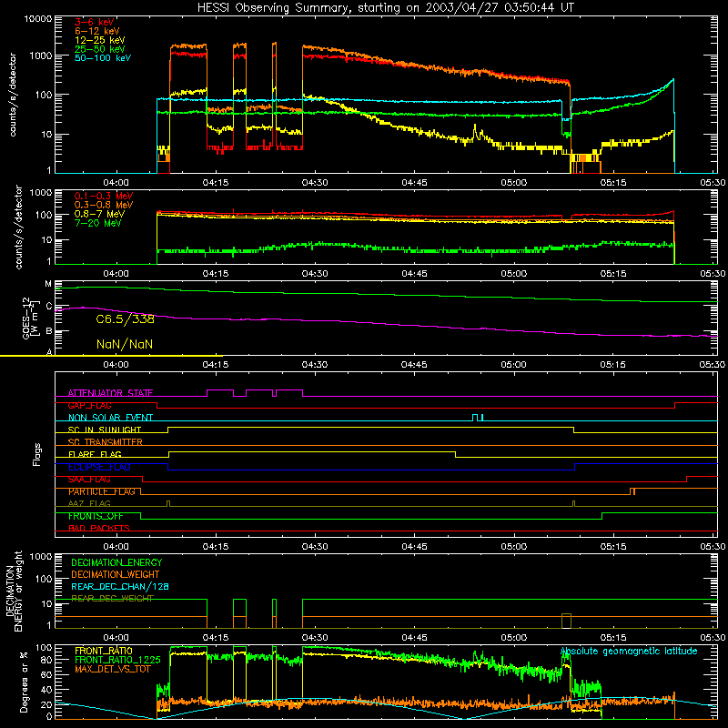
Task: Click the 10000 y-axis tick label
Action: pyautogui.click(x=38, y=18)
